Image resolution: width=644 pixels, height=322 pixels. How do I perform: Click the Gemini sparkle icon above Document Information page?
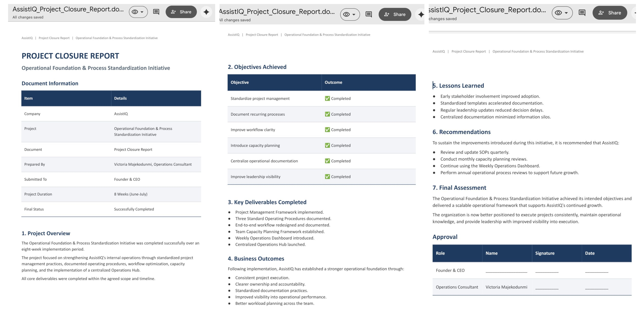(206, 12)
